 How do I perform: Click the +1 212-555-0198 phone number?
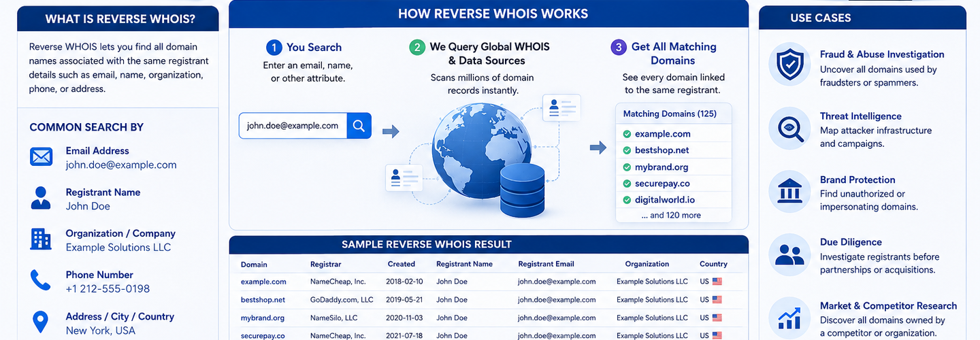pos(108,288)
